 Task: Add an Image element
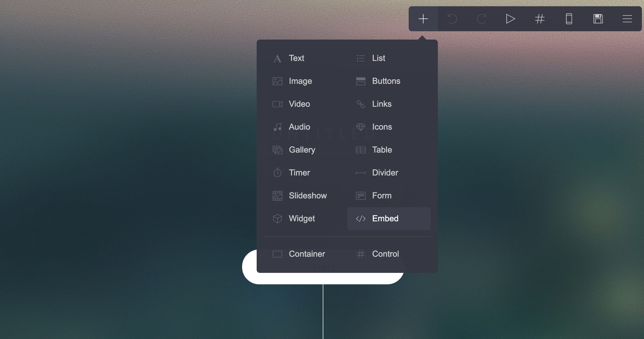pos(306,81)
